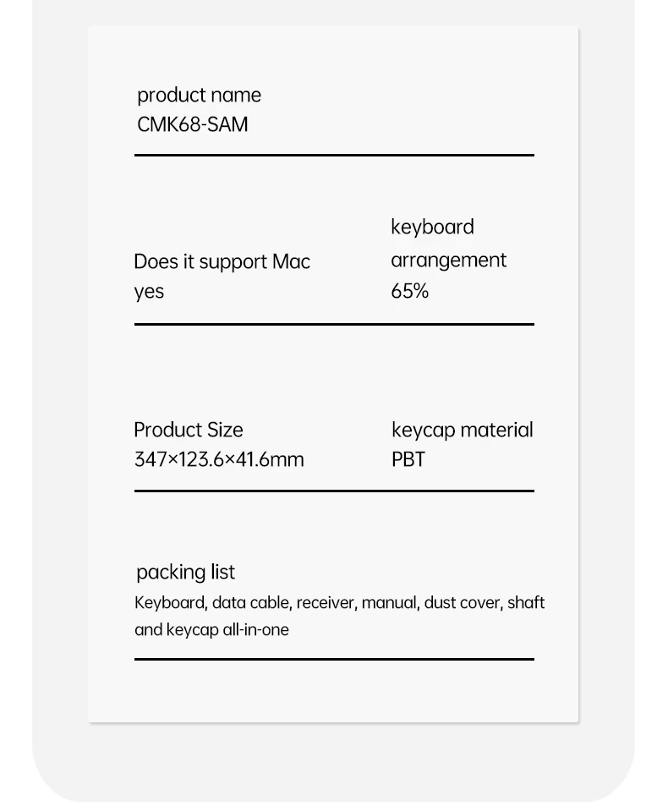This screenshot has width=668, height=812.
Task: Click the 'arrangement' heading word
Action: click(448, 261)
